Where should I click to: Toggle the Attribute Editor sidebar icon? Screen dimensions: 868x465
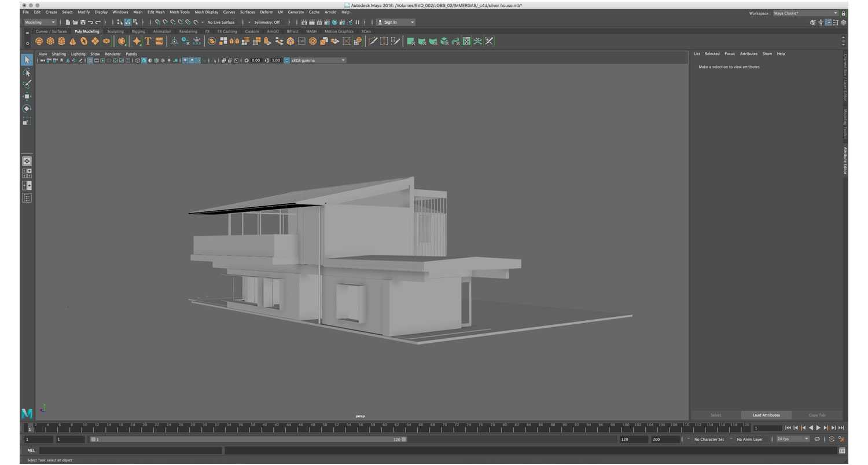(829, 22)
